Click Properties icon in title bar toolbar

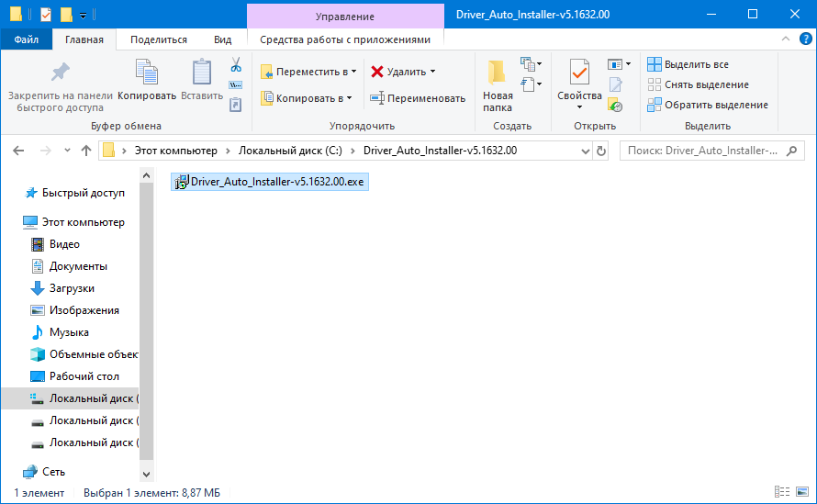click(x=46, y=15)
